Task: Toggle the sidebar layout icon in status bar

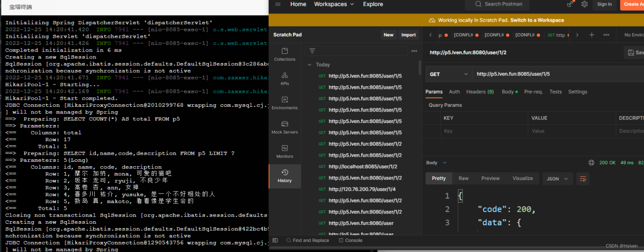Action: pyautogui.click(x=275, y=240)
